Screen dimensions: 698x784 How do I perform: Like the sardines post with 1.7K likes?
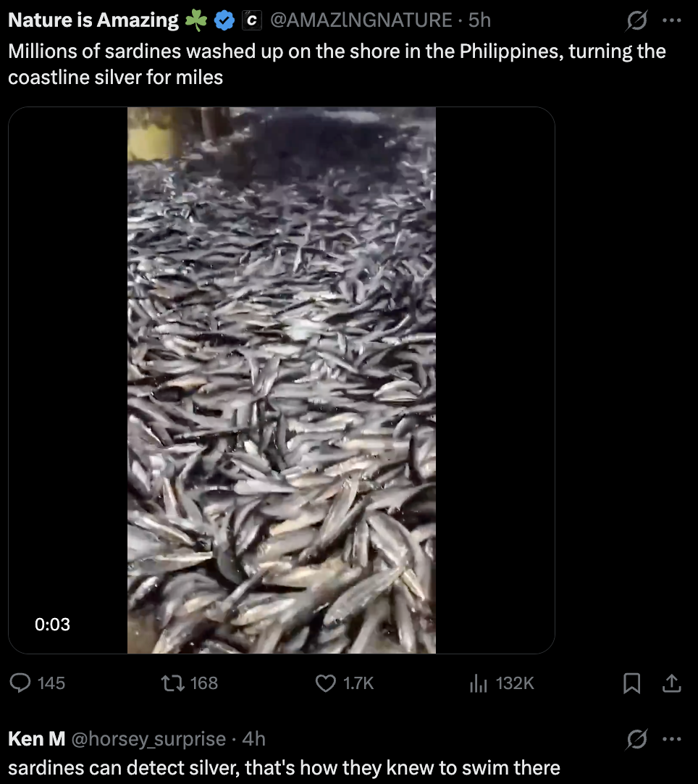pos(328,683)
